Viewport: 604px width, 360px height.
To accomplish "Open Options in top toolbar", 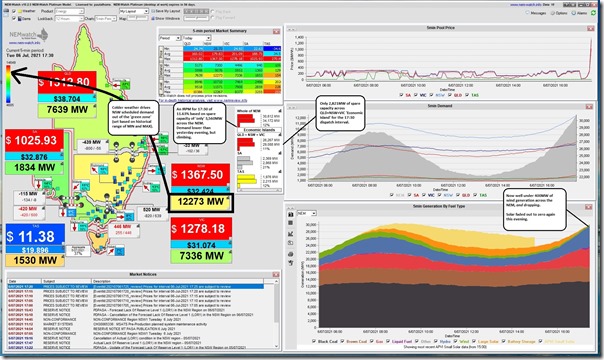I will [x=559, y=13].
